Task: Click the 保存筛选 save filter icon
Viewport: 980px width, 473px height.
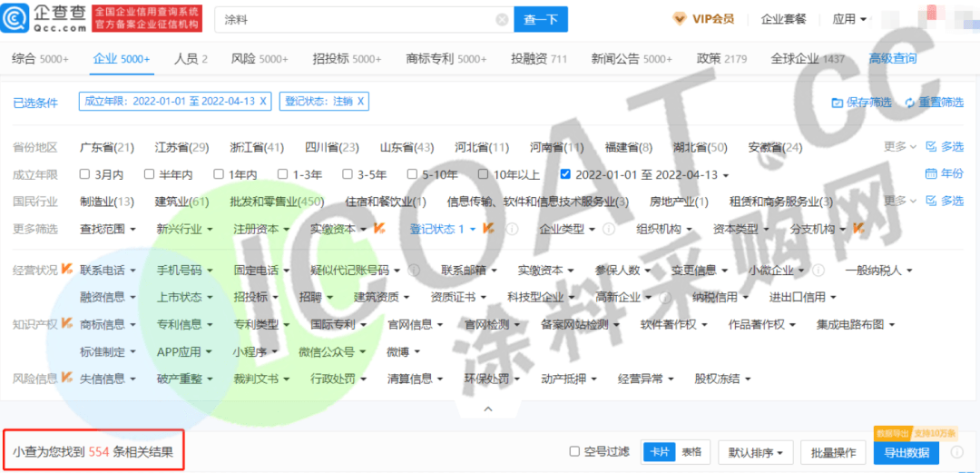Action: tap(838, 103)
